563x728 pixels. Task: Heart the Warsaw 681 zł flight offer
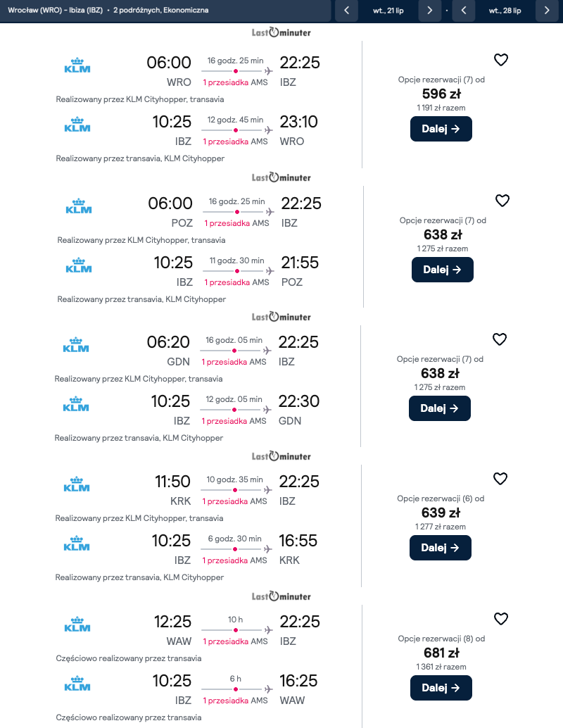[x=501, y=619]
